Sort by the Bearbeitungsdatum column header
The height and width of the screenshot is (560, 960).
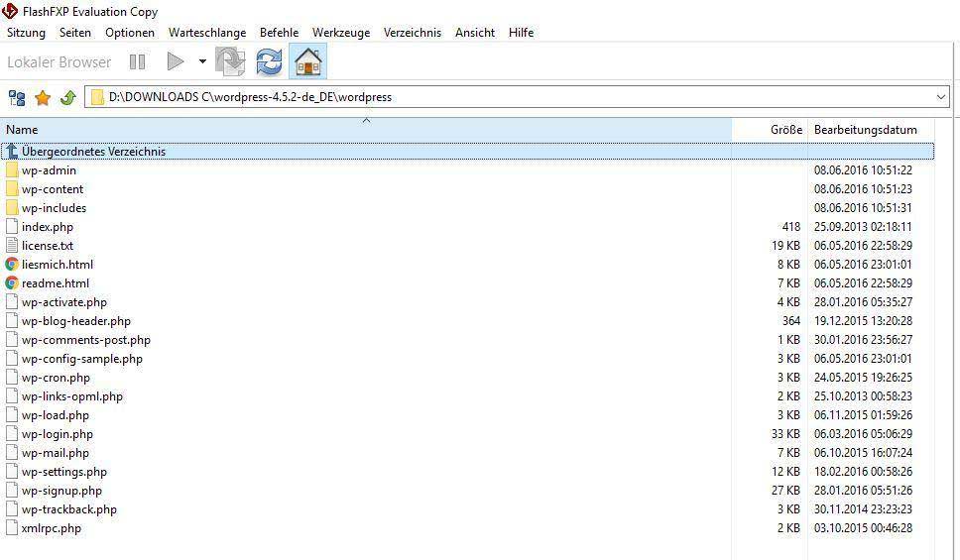tap(871, 130)
